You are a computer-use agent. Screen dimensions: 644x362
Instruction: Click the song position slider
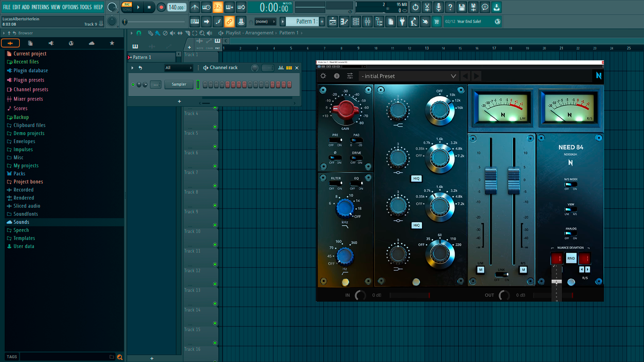155,22
